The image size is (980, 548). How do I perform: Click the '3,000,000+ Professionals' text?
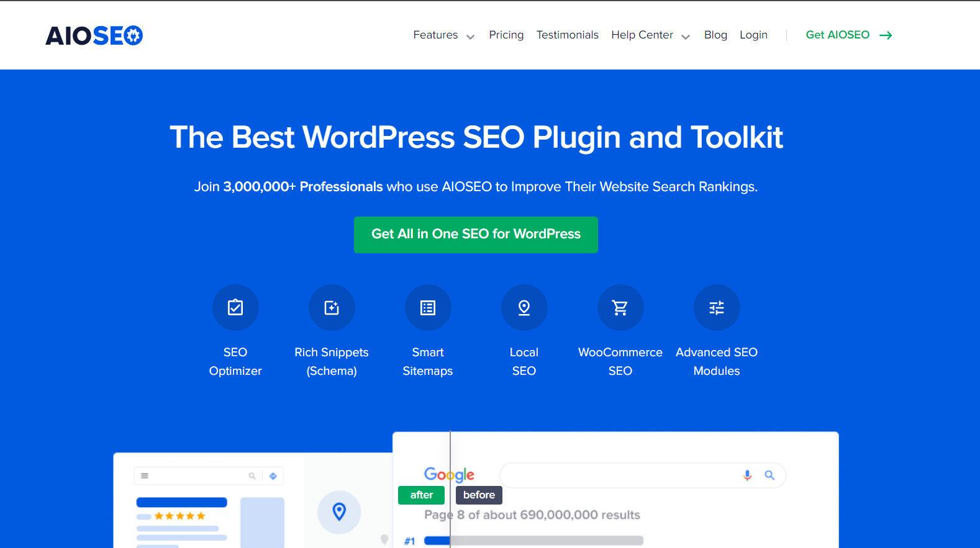[x=303, y=187]
